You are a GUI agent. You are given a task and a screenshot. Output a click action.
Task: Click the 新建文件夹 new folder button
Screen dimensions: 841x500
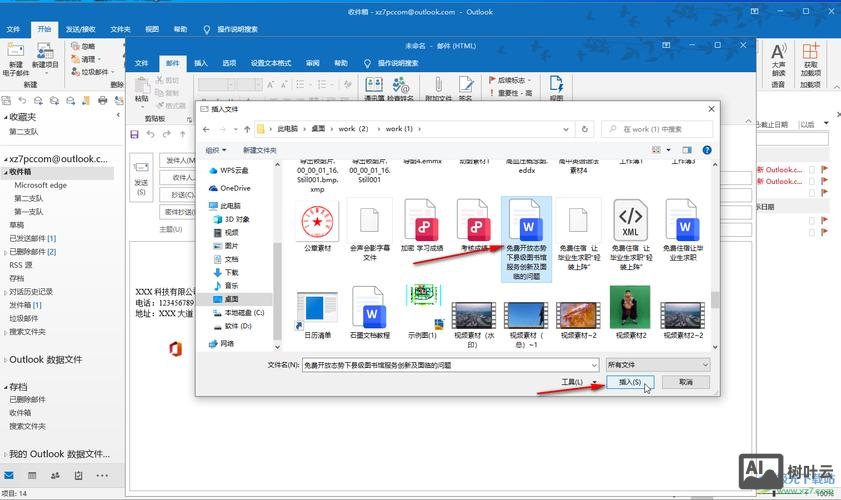pyautogui.click(x=259, y=150)
